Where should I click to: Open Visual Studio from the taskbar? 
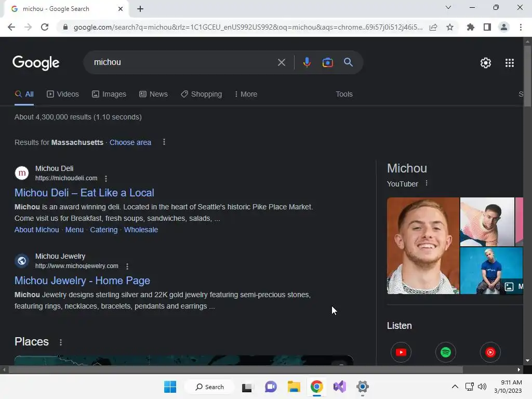click(340, 387)
